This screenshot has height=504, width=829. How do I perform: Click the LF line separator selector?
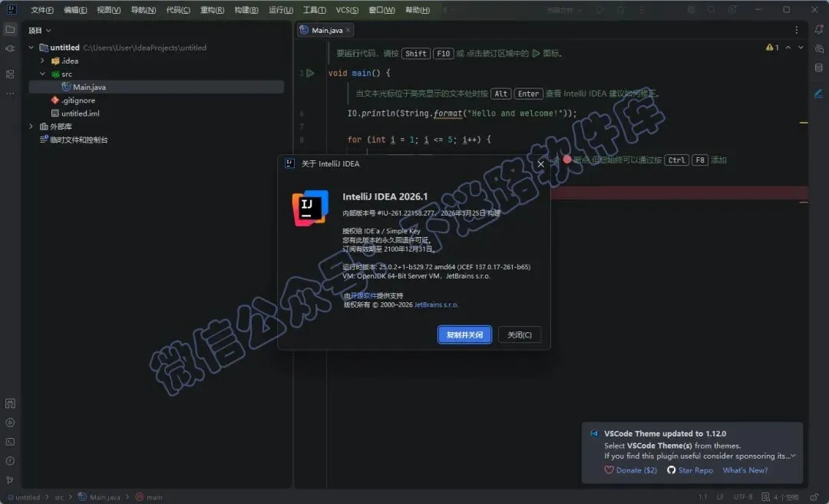point(720,497)
